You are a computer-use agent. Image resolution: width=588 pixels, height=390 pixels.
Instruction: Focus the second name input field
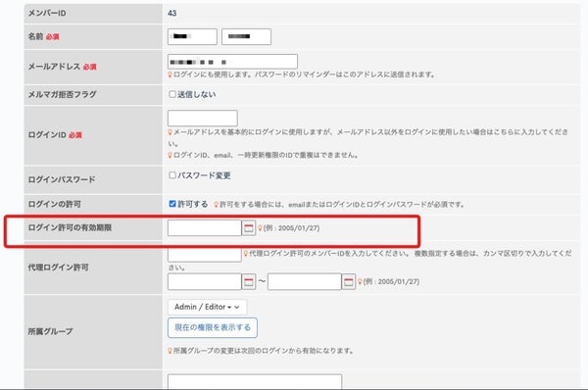coord(246,37)
